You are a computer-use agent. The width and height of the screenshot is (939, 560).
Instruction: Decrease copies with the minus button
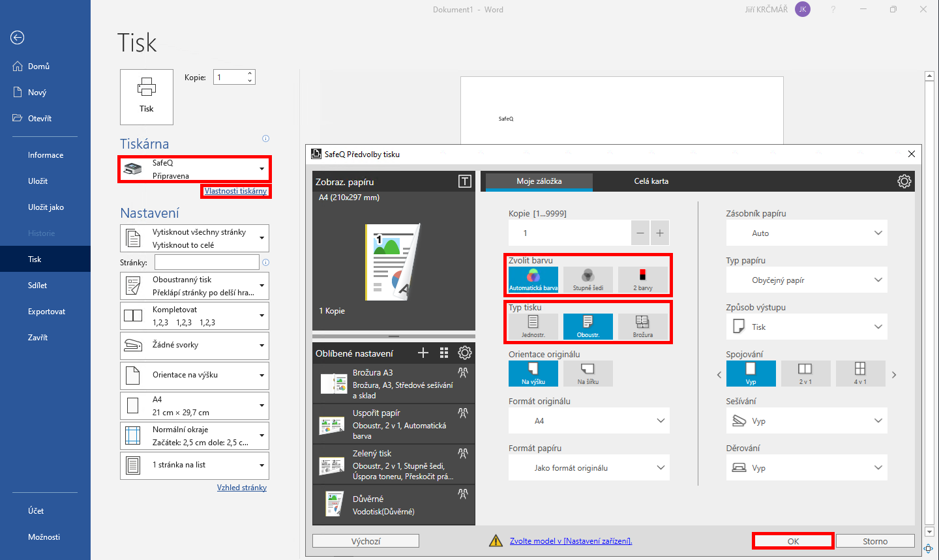click(640, 233)
